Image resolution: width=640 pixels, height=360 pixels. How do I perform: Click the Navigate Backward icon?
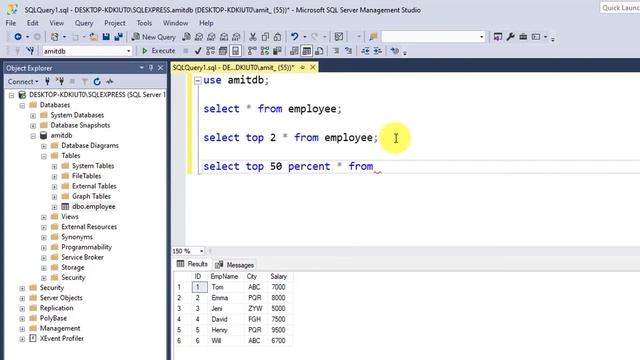coord(18,37)
